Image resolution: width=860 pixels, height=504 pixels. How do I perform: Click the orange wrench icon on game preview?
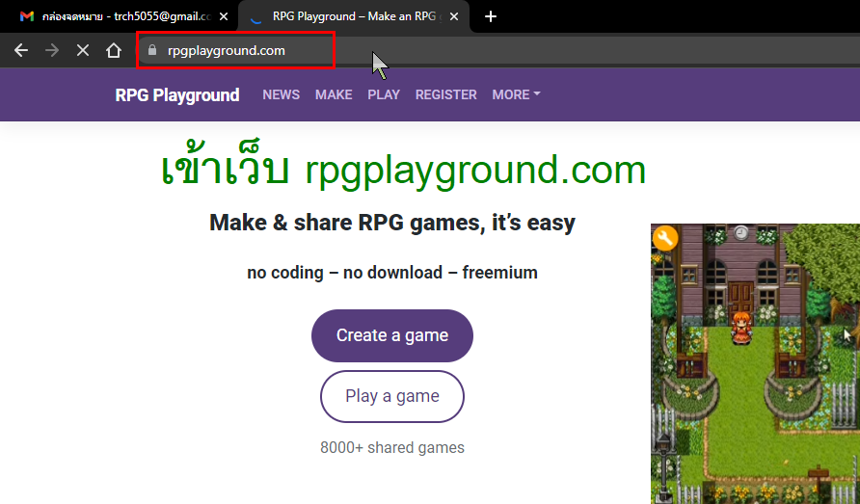click(665, 238)
